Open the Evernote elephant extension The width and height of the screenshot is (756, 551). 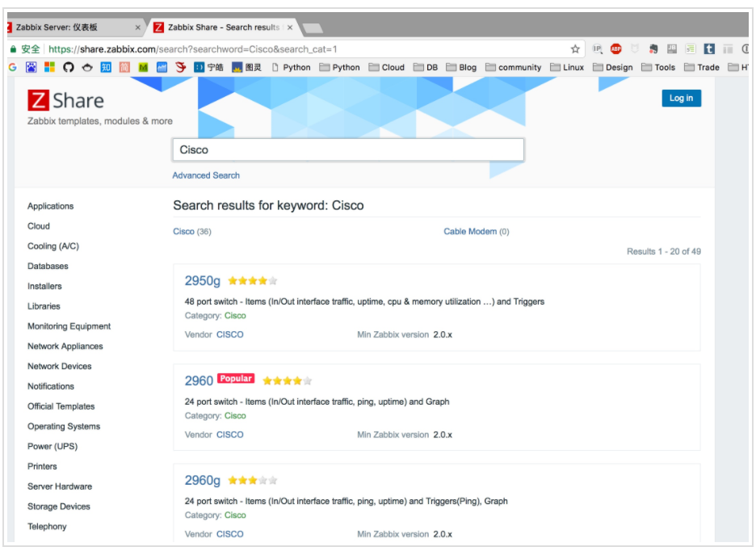coord(653,48)
